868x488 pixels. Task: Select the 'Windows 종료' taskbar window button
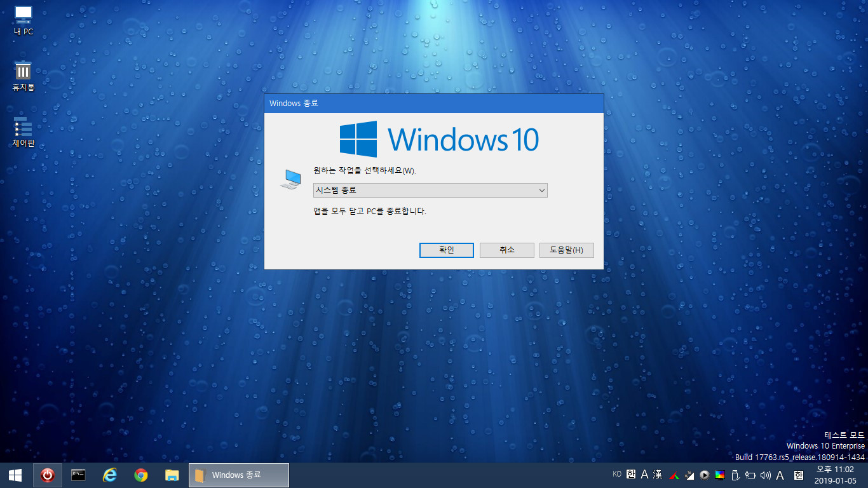[239, 475]
